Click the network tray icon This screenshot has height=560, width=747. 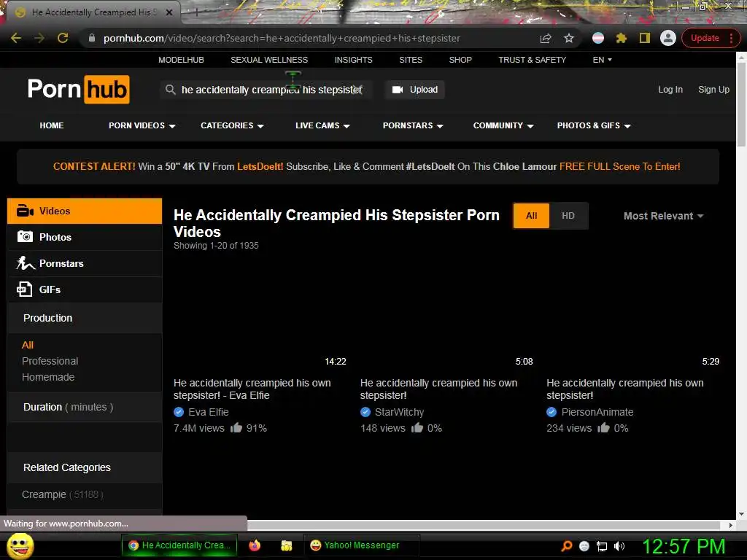602,546
